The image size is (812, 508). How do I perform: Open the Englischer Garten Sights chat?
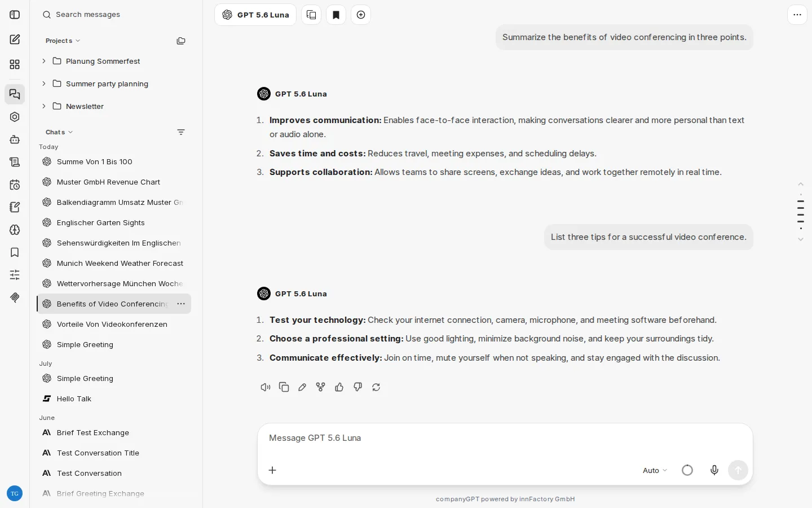114,222
